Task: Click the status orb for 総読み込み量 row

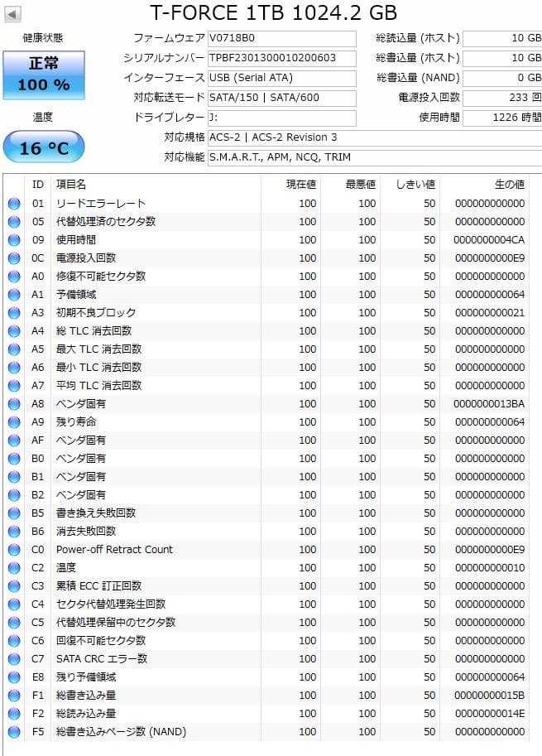Action: 14,714
